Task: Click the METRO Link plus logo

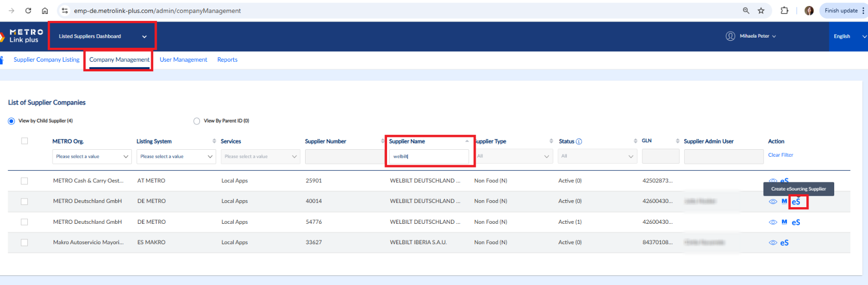Action: tap(23, 36)
